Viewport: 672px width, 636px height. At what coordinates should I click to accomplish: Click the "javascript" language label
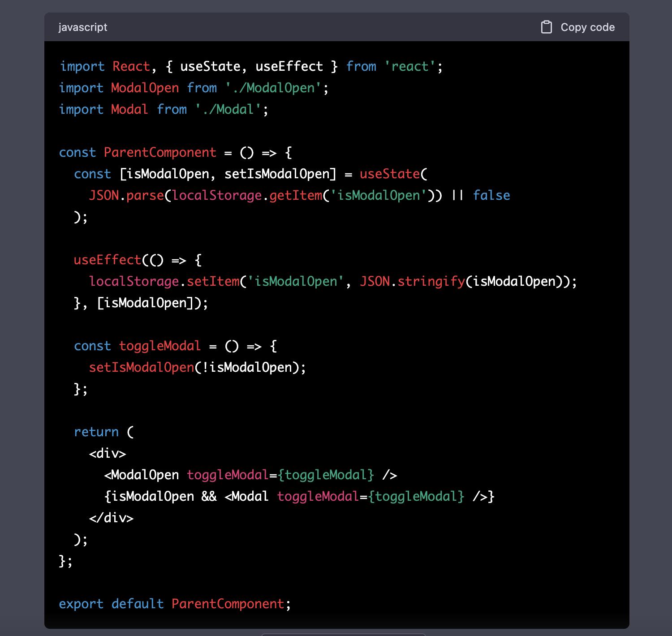coord(83,27)
